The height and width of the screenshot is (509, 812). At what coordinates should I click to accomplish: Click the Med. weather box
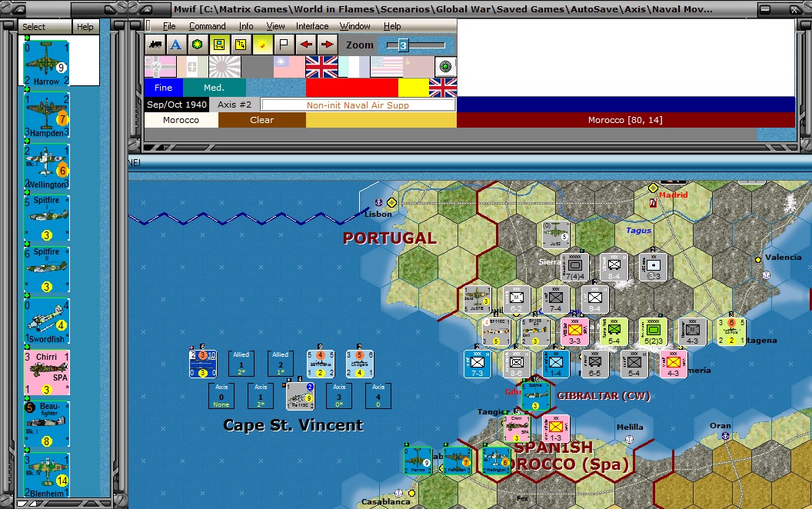pos(214,88)
